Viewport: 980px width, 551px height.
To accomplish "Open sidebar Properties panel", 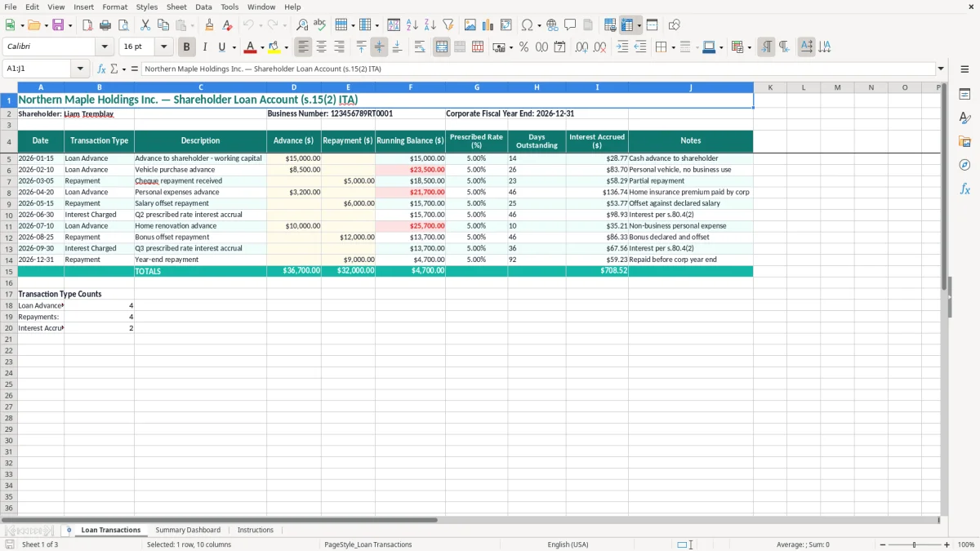I will point(964,95).
